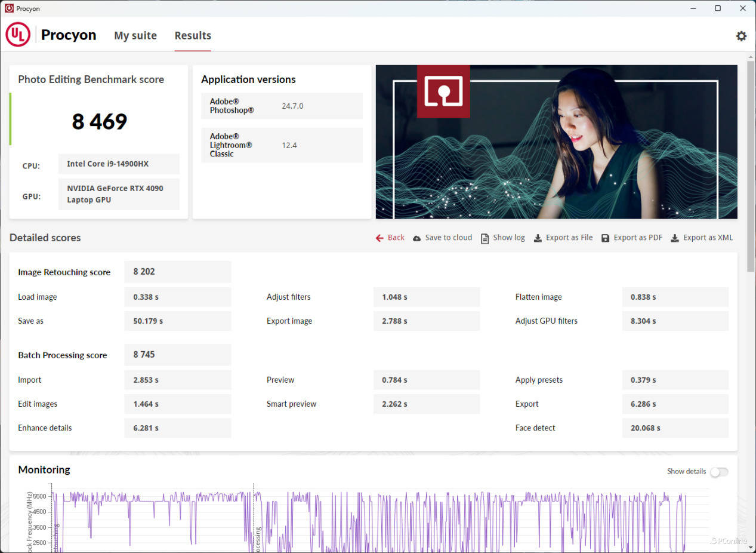
Task: Click the red Back arrow icon
Action: pos(379,238)
